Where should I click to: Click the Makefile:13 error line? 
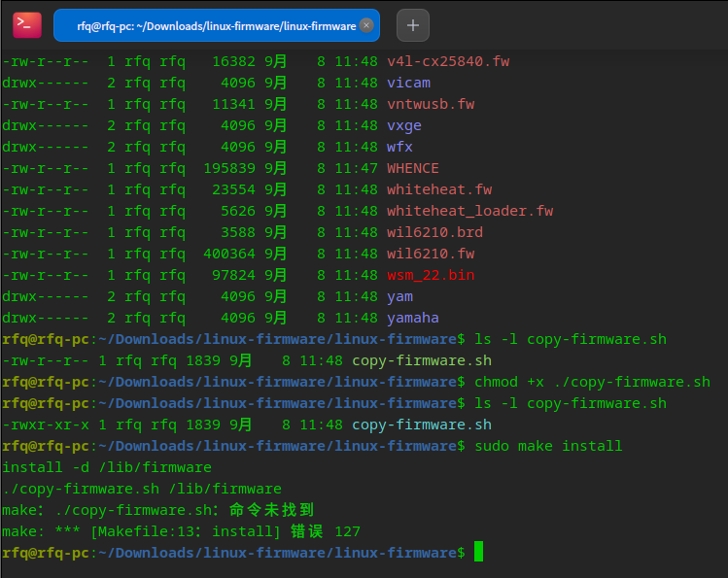181,531
